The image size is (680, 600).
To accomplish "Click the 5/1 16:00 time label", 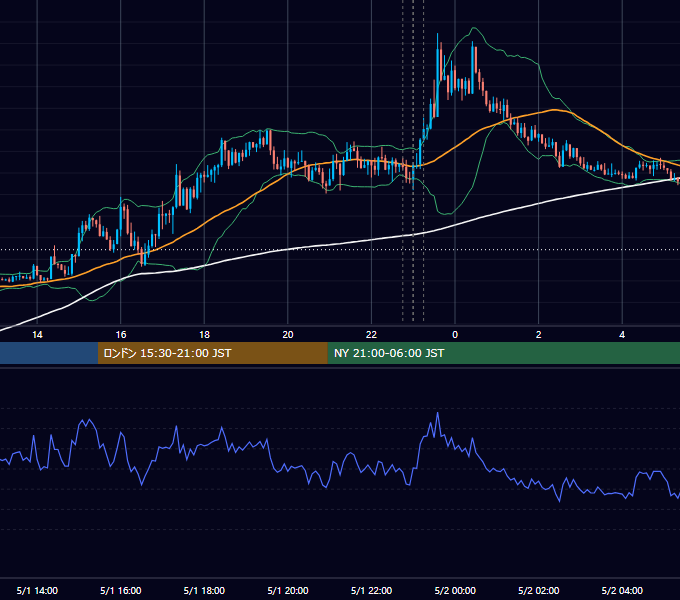I will coord(121,590).
